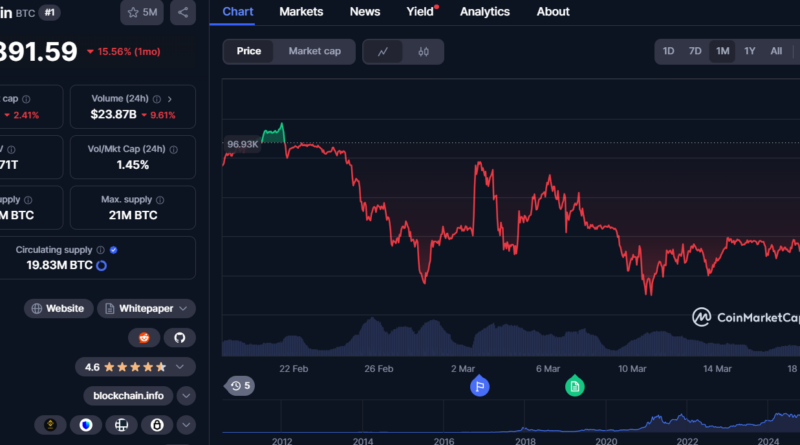Viewport: 800px width, 445px height.
Task: Open the GitHub source code icon
Action: [179, 338]
